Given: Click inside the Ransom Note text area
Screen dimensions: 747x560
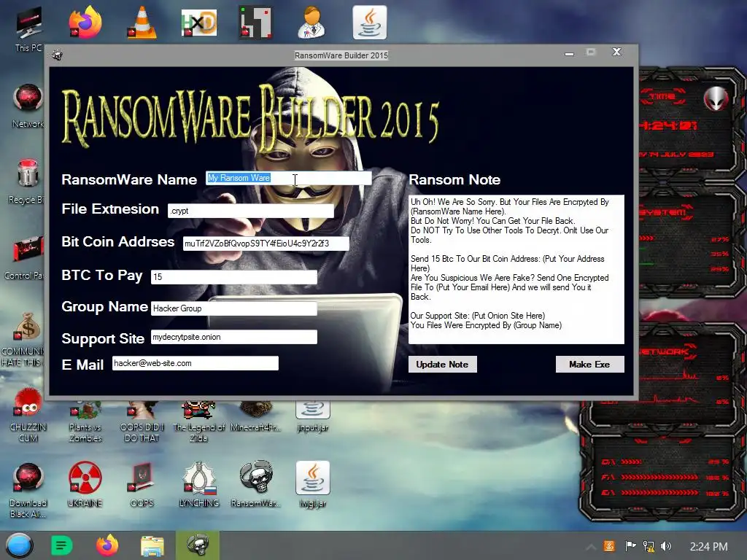Looking at the screenshot, I should (x=516, y=269).
